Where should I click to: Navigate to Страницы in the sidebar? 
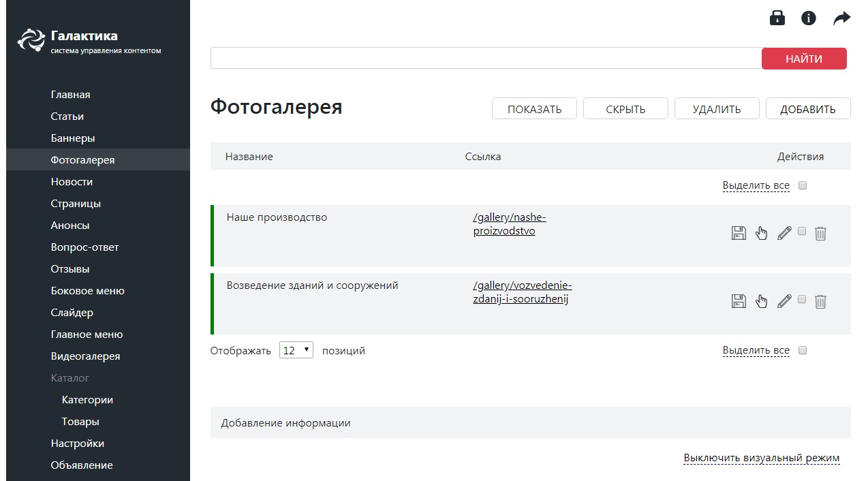[x=76, y=204]
